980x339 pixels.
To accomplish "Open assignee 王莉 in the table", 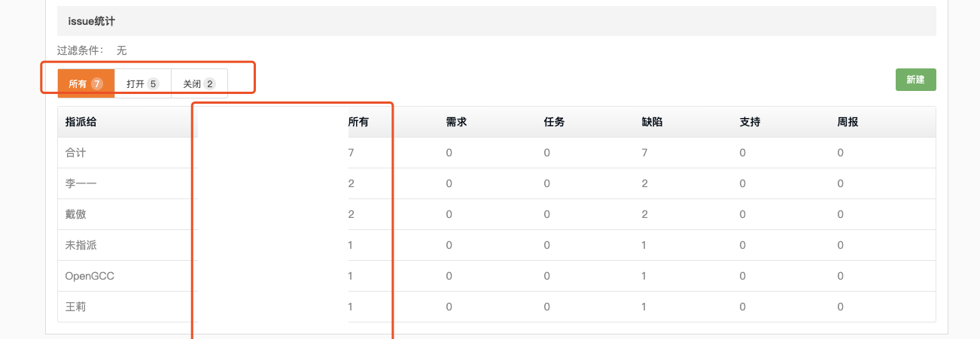I will [x=76, y=307].
